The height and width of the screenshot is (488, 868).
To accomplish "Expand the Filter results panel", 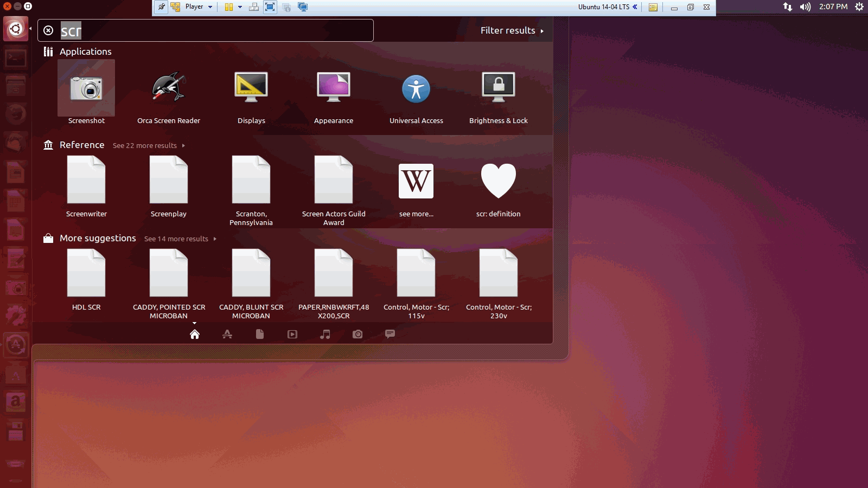I will click(x=510, y=30).
